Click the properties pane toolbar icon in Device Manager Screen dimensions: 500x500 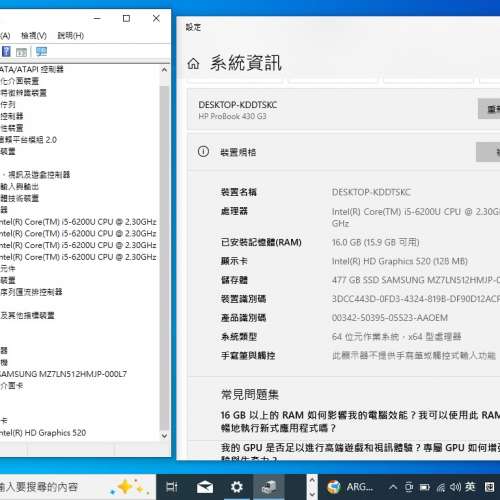click(x=21, y=52)
